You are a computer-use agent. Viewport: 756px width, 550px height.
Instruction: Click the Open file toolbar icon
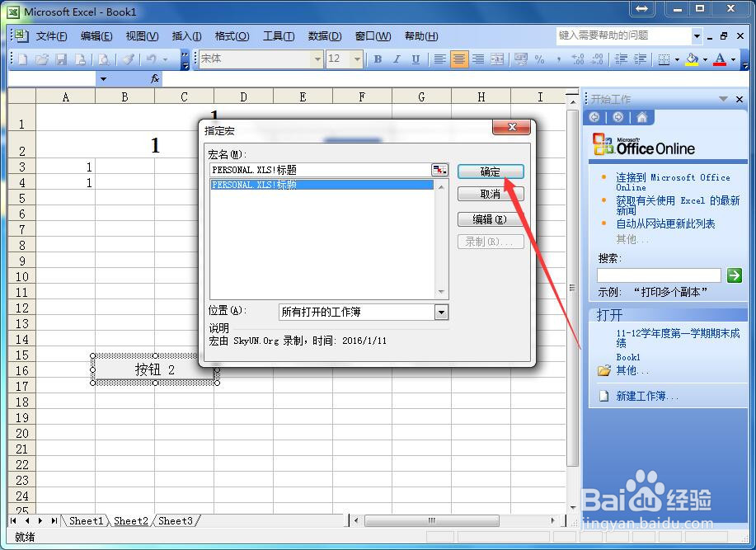[42, 59]
